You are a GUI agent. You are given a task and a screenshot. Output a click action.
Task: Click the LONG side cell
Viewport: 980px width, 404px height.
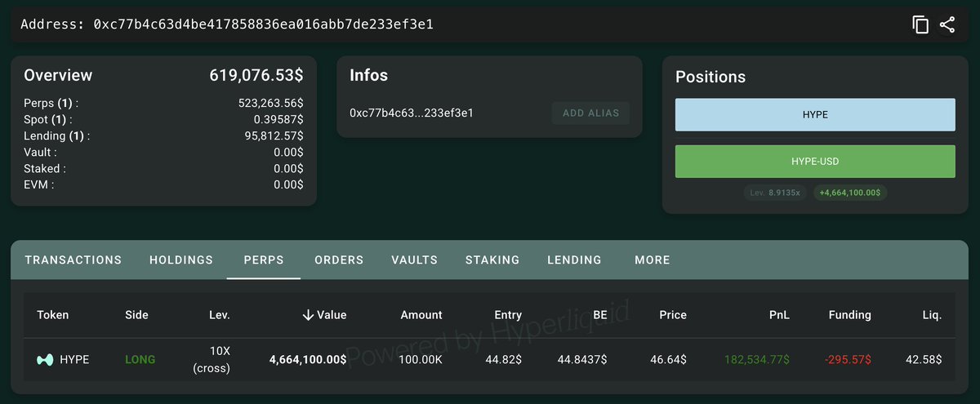pos(140,360)
